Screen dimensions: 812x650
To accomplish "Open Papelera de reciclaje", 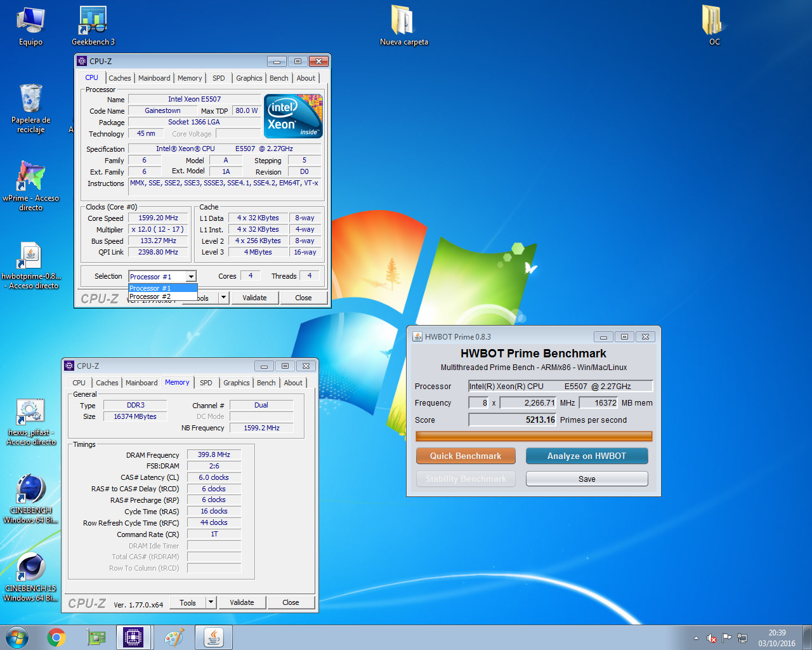I will point(30,109).
